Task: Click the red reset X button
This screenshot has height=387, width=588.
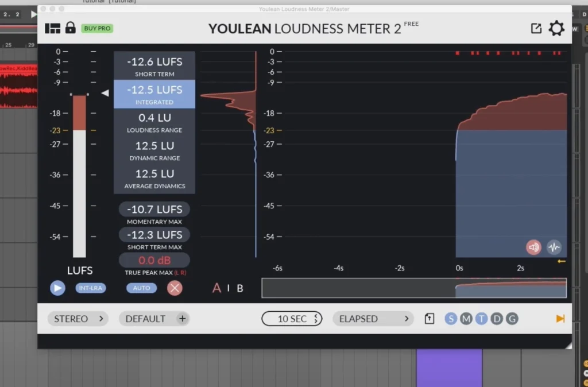Action: 175,288
